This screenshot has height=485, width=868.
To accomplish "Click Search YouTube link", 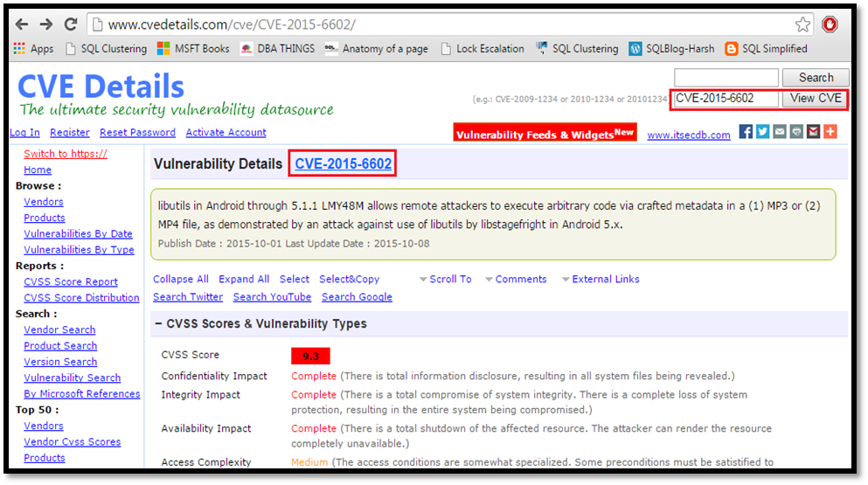I will [273, 297].
